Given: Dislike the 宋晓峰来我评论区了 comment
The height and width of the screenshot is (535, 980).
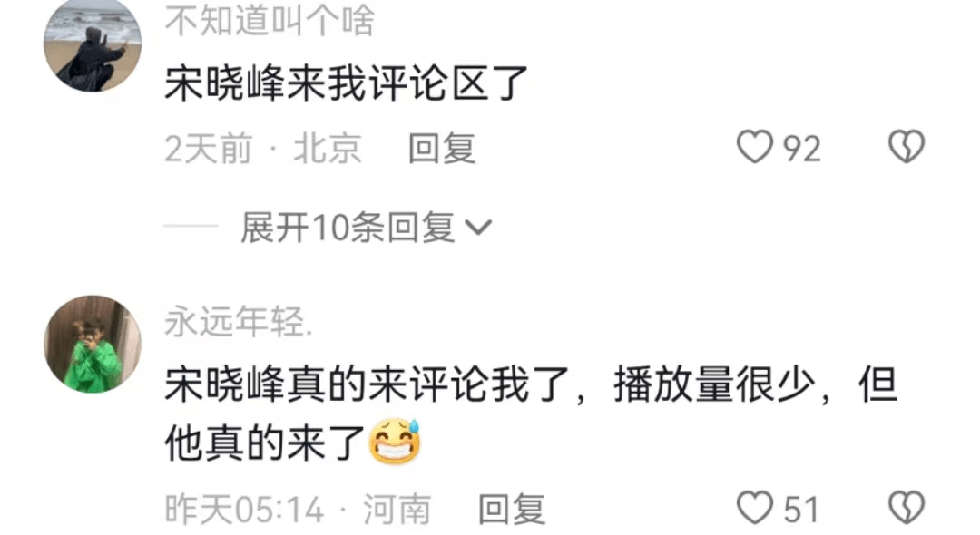Looking at the screenshot, I should point(906,147).
